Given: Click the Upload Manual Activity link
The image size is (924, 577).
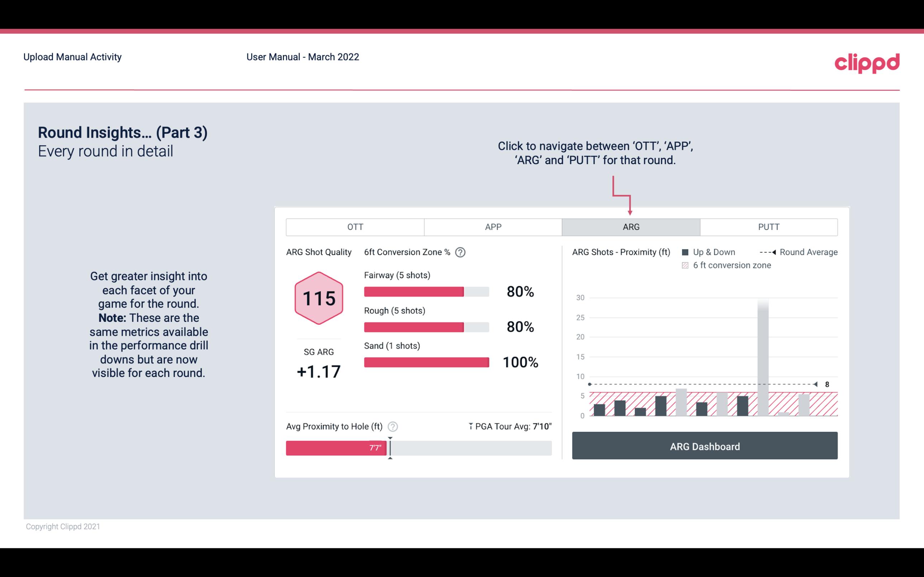Looking at the screenshot, I should click(x=72, y=57).
